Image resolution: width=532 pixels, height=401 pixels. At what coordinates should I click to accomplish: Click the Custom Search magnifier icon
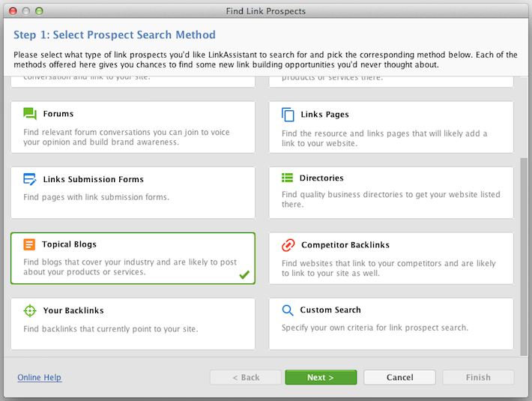click(288, 310)
